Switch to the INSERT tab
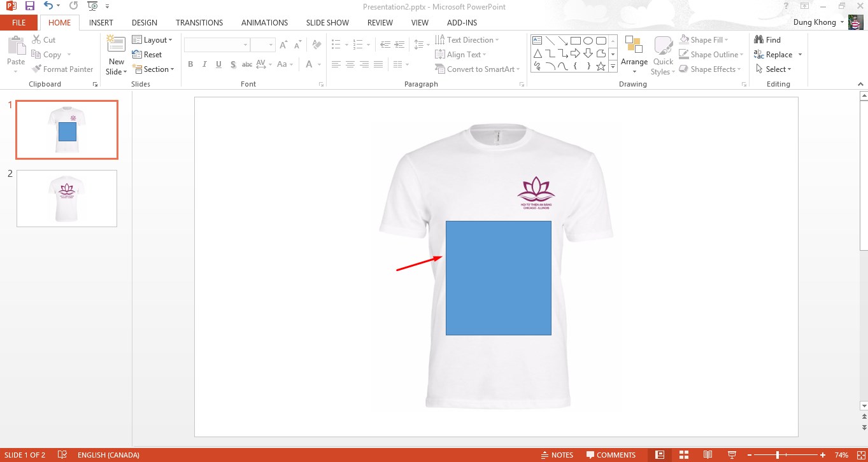 (101, 22)
